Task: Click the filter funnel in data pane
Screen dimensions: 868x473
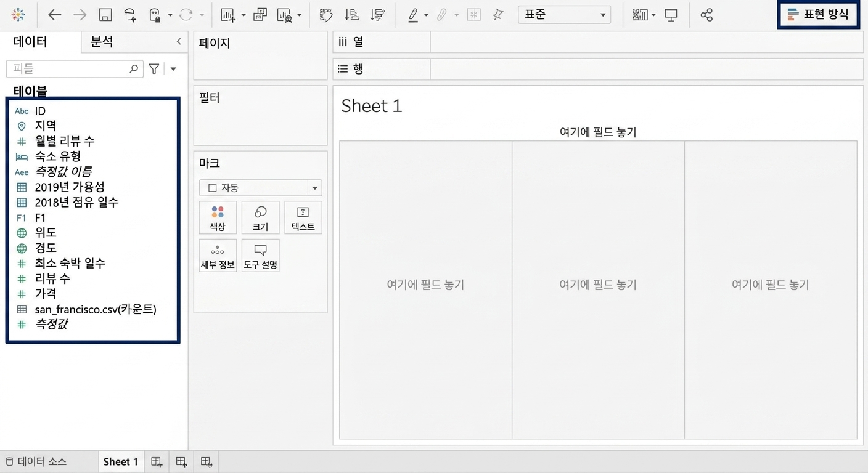Action: 154,69
